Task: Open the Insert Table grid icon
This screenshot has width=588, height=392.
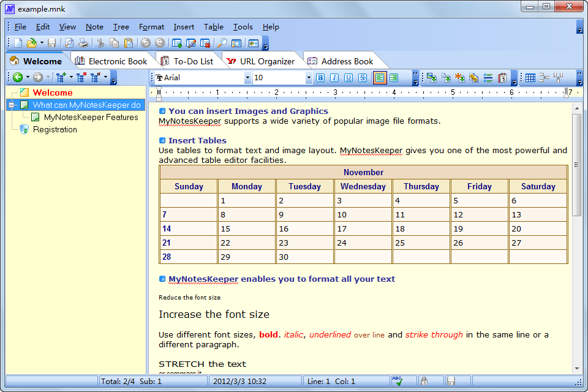Action: click(530, 77)
